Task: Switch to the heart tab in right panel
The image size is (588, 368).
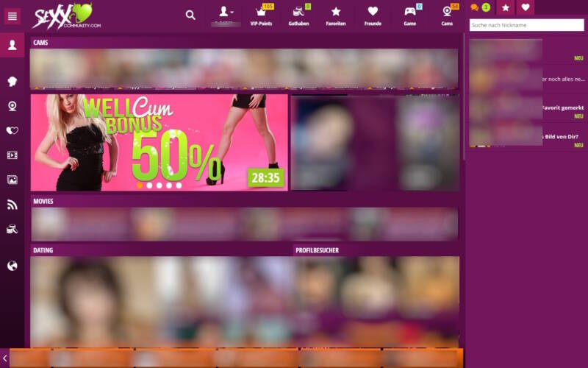Action: coord(525,7)
